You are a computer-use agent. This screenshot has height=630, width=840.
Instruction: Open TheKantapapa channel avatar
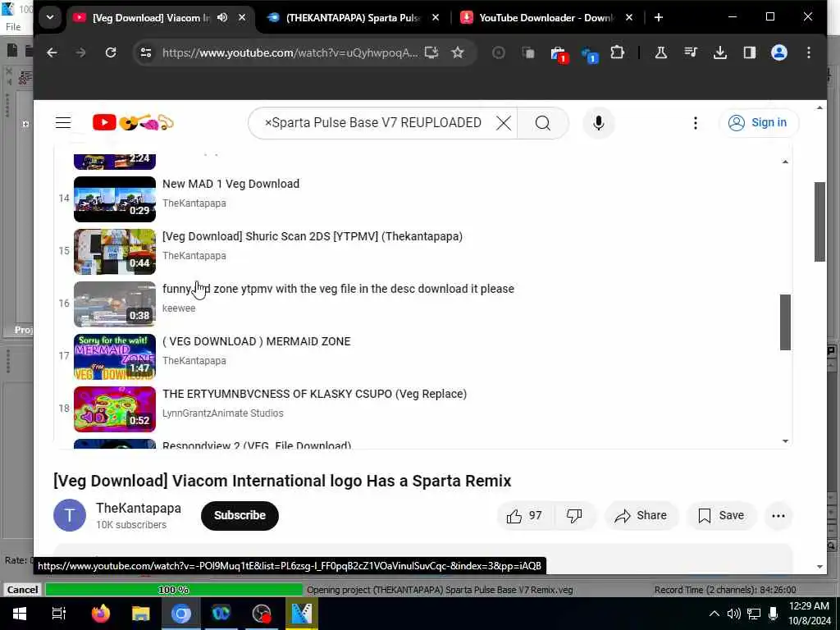pyautogui.click(x=70, y=515)
